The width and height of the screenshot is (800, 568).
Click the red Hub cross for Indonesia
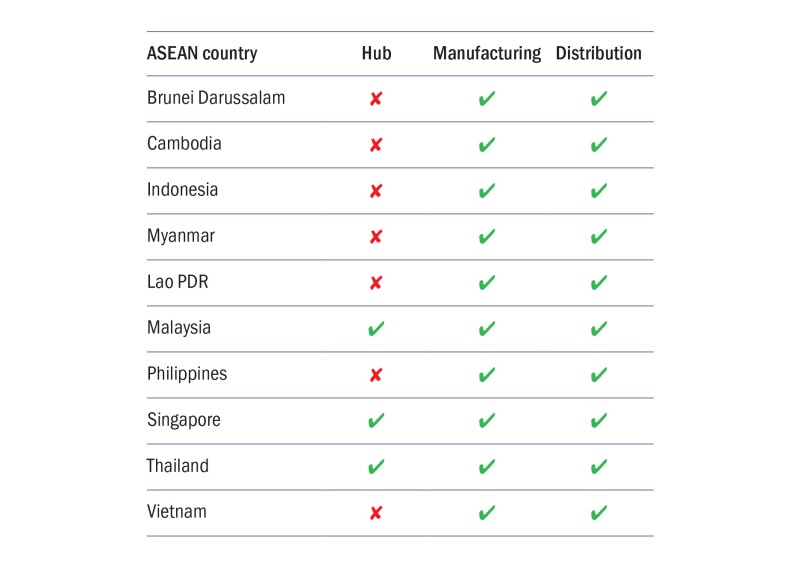(376, 191)
